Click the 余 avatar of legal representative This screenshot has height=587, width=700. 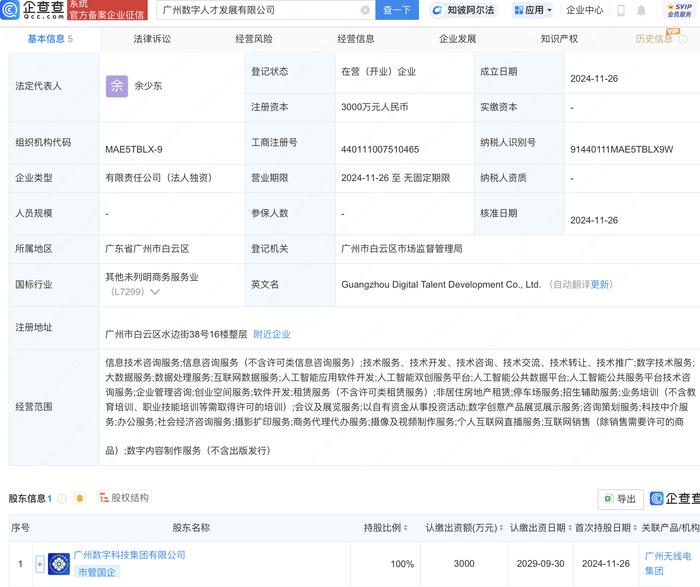[x=117, y=86]
